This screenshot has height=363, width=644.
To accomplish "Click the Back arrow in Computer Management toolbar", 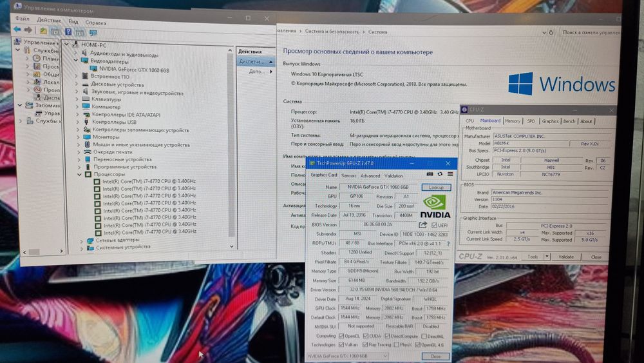I will pos(17,29).
